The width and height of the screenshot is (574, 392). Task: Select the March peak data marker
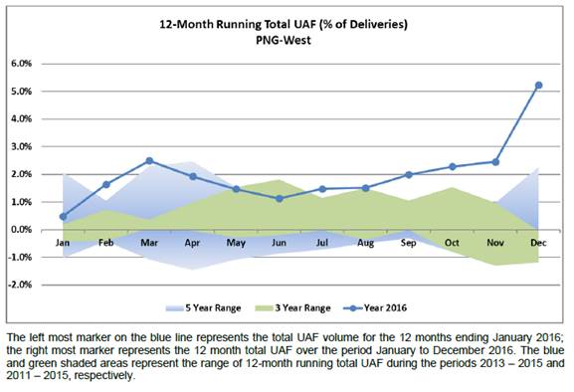pos(149,160)
